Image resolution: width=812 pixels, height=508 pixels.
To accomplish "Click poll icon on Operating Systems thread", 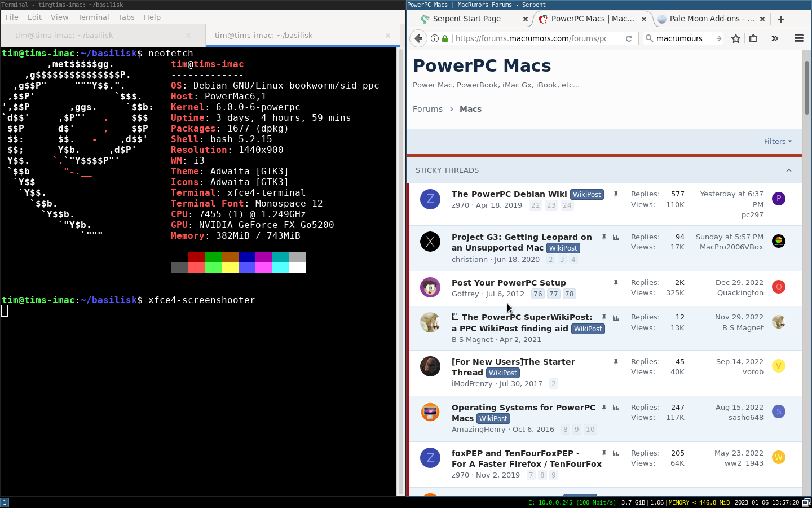I will click(616, 408).
